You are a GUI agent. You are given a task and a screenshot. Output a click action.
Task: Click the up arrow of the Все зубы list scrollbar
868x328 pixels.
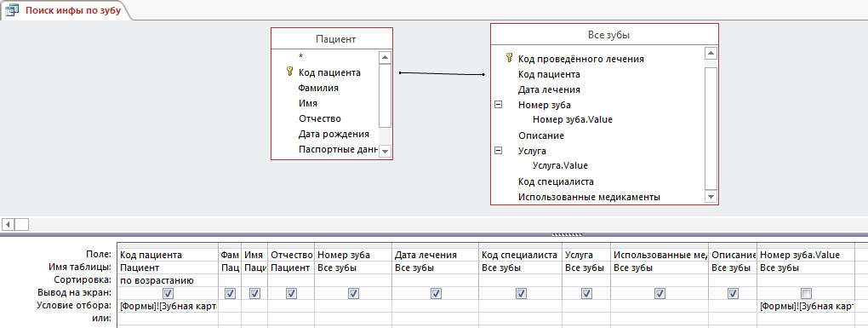point(711,53)
